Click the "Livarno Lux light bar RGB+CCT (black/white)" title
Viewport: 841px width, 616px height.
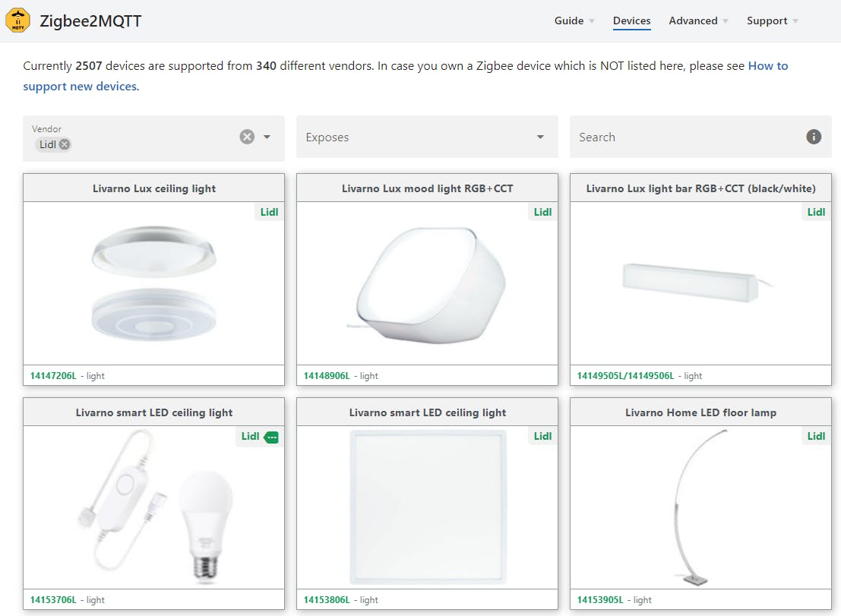point(700,188)
